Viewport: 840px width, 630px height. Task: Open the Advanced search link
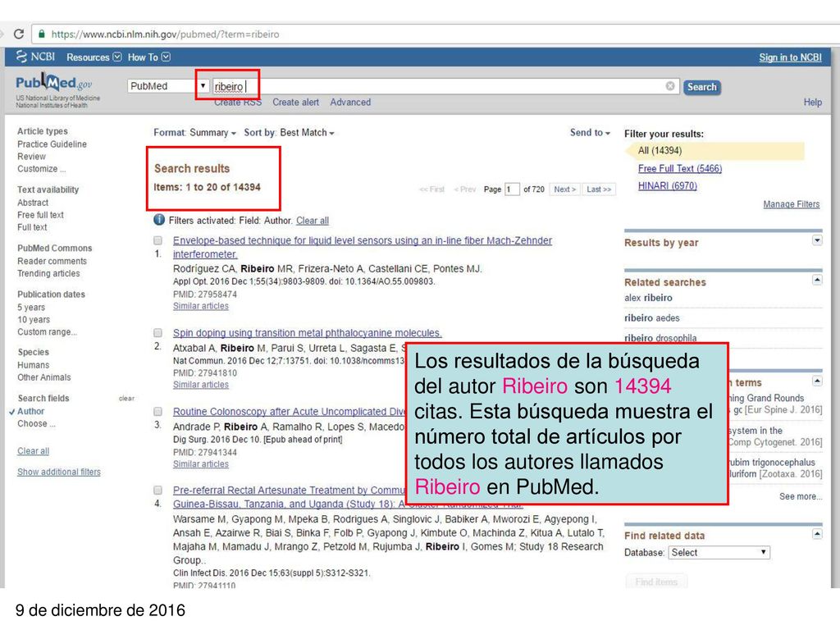pos(350,102)
